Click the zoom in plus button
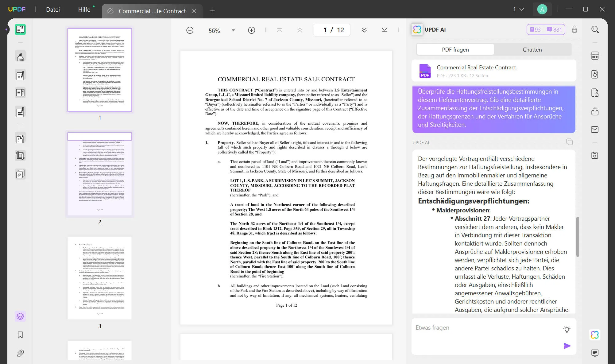Image resolution: width=615 pixels, height=364 pixels. (x=251, y=30)
